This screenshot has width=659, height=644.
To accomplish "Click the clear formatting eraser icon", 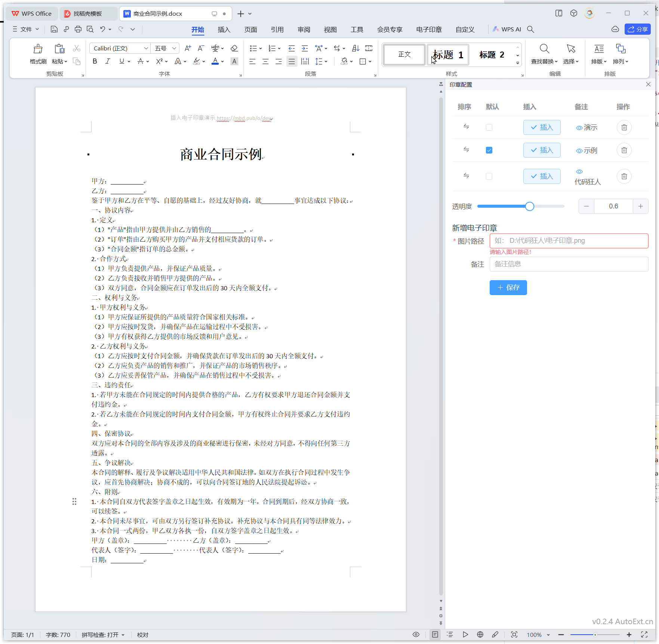I will point(234,48).
